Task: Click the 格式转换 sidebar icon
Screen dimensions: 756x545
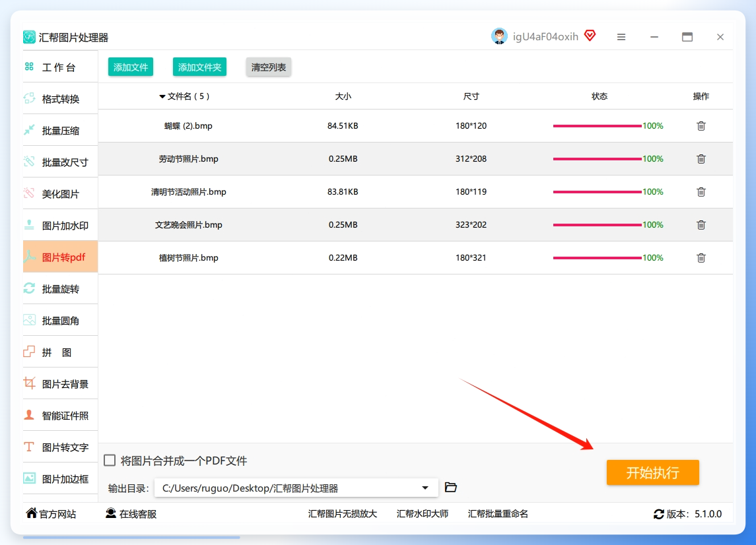Action: point(30,98)
